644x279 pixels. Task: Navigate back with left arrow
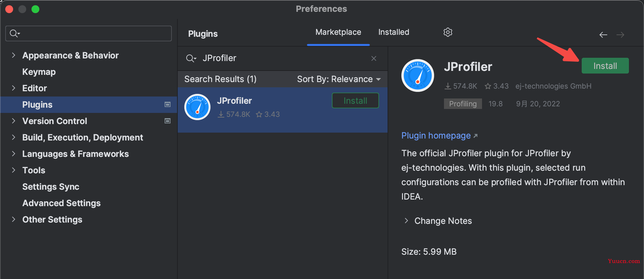[x=603, y=35]
